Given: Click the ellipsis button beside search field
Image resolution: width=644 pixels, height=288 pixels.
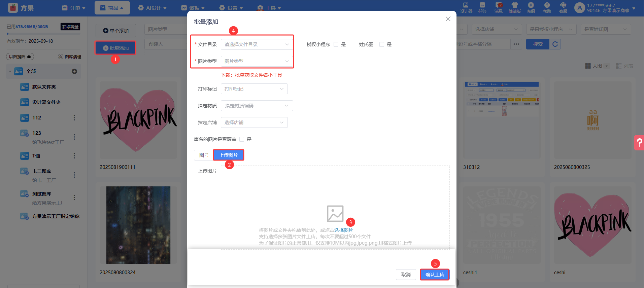Looking at the screenshot, I should [516, 44].
